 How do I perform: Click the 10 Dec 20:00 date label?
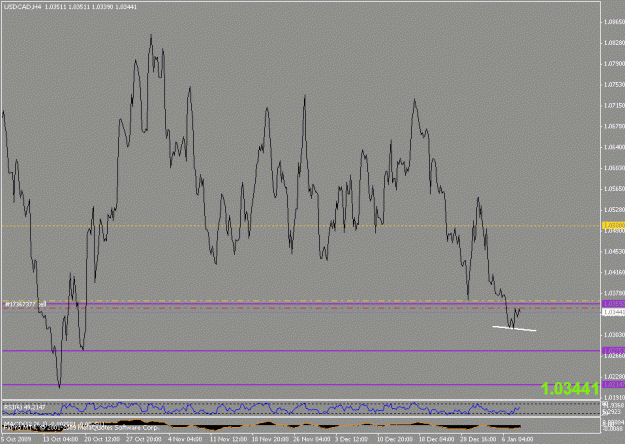click(x=395, y=440)
